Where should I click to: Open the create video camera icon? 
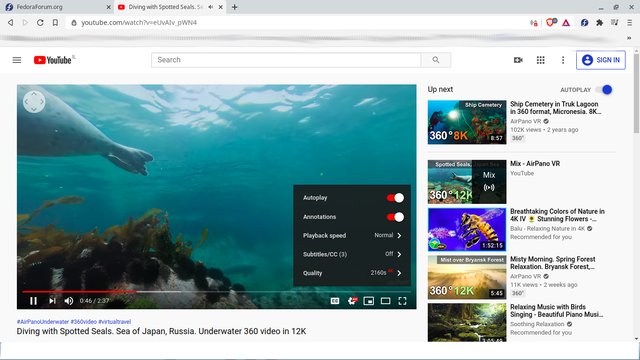[x=518, y=60]
